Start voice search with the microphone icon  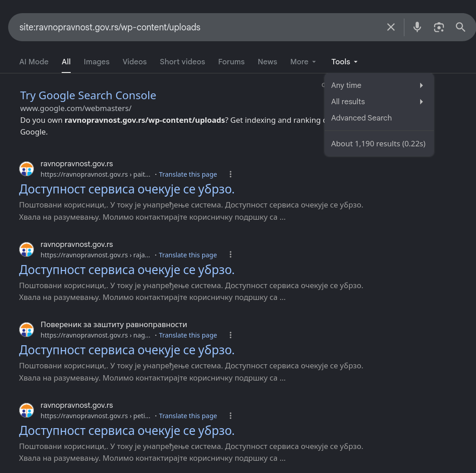coord(417,27)
